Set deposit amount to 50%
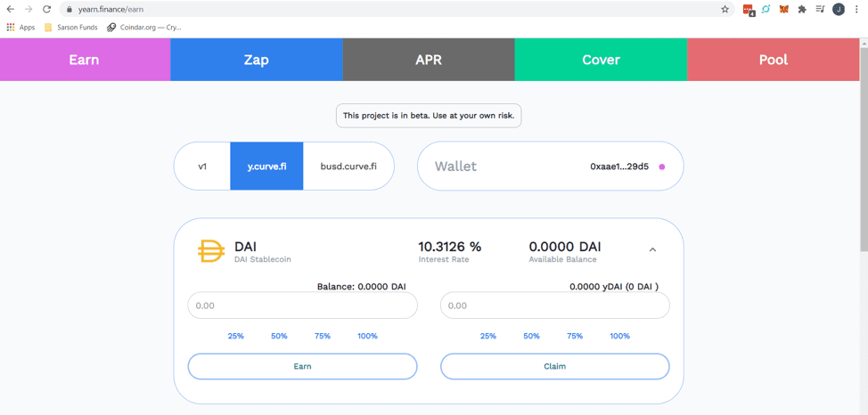 pos(279,336)
